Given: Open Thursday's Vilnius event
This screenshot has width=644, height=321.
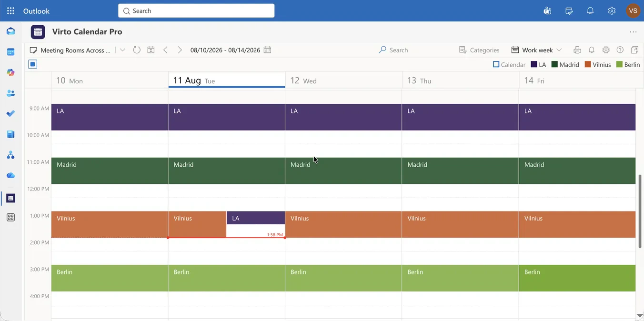Looking at the screenshot, I should pos(460,224).
